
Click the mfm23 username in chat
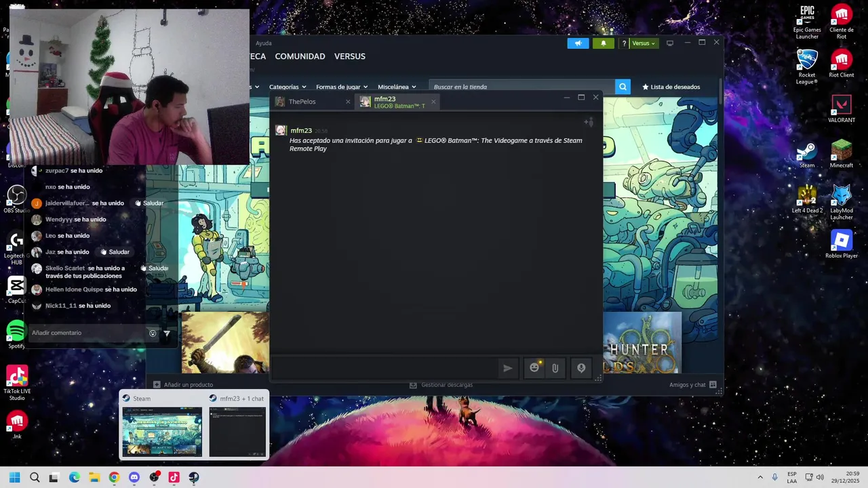(301, 131)
